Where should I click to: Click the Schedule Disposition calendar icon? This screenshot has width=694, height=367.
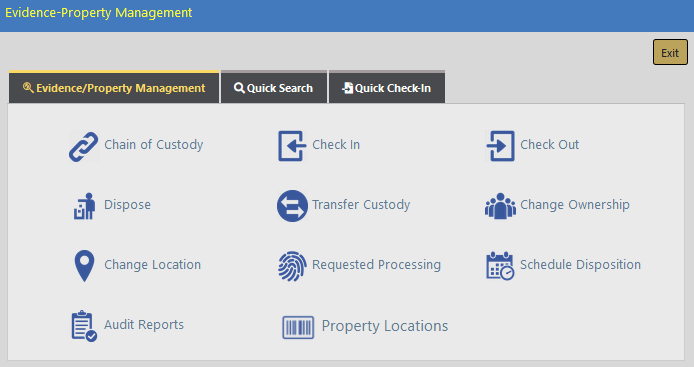tap(500, 266)
